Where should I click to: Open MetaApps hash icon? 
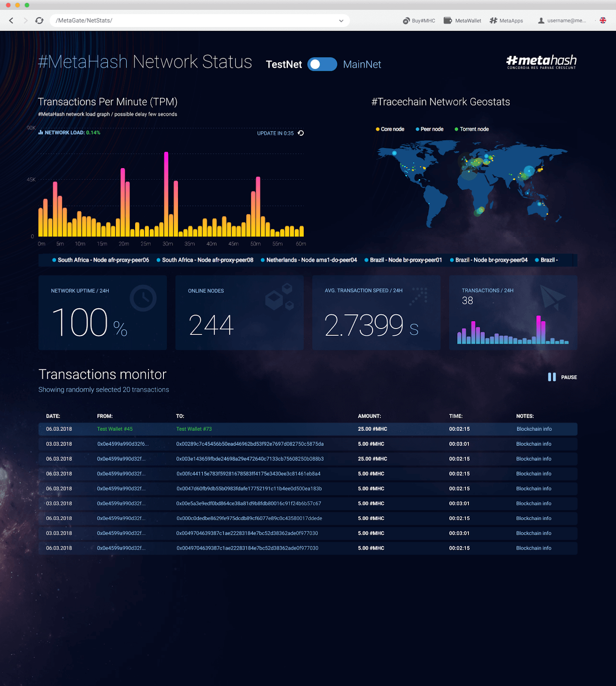pyautogui.click(x=493, y=21)
